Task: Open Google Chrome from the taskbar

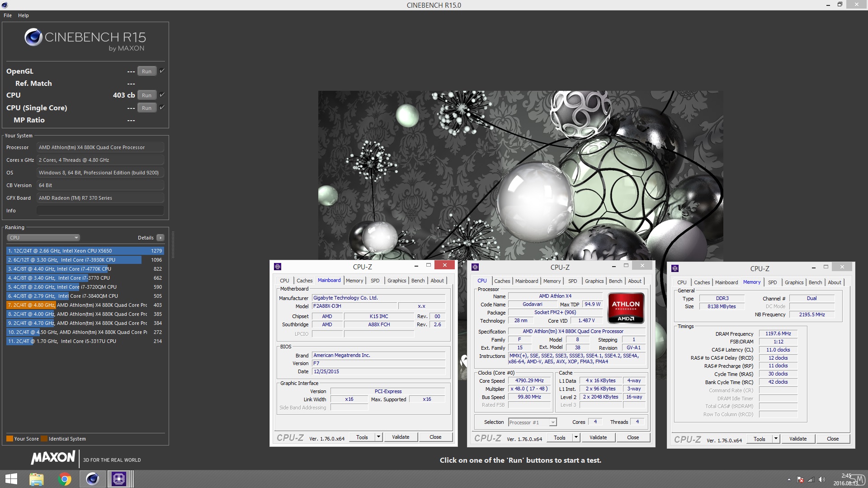Action: [65, 479]
